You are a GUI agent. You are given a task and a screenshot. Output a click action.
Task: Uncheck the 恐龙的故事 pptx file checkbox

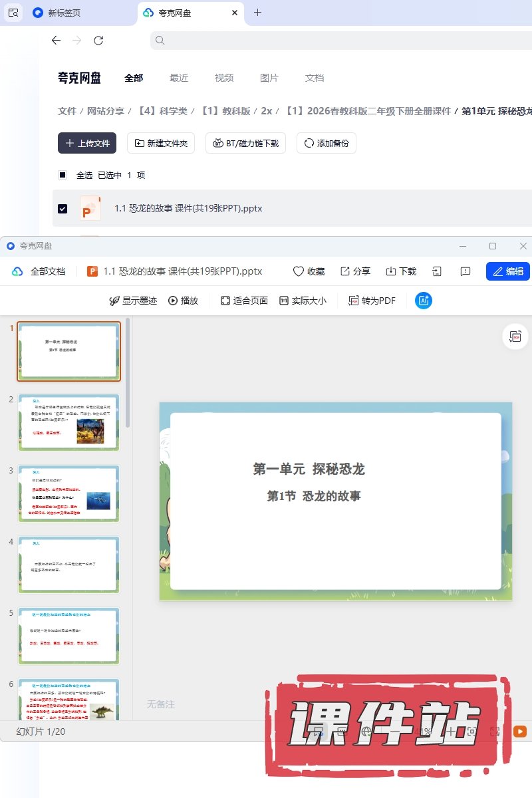(x=63, y=209)
